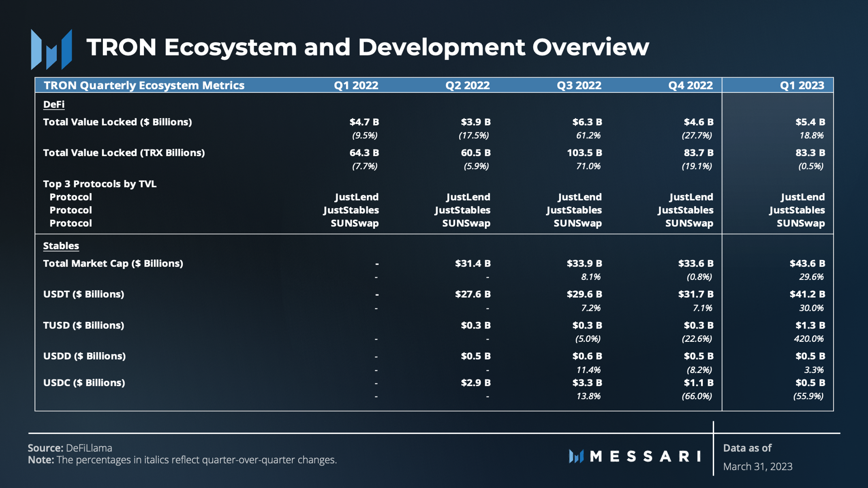
Task: Click the MESSARI wordmark in footer
Action: (645, 456)
